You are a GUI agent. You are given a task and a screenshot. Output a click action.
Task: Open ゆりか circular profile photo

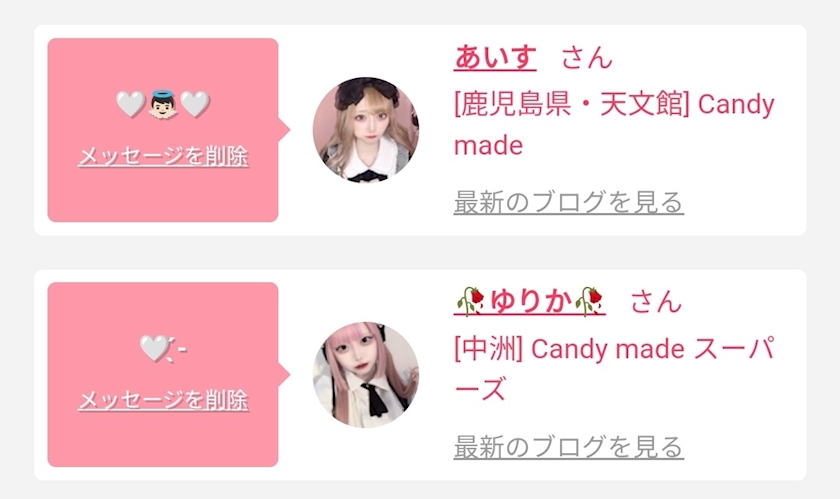coord(366,374)
